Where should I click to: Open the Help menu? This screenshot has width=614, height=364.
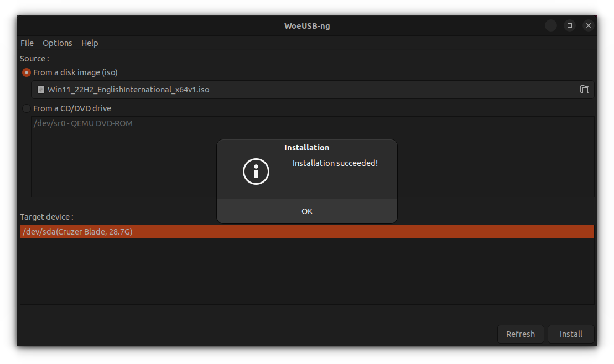[x=90, y=43]
